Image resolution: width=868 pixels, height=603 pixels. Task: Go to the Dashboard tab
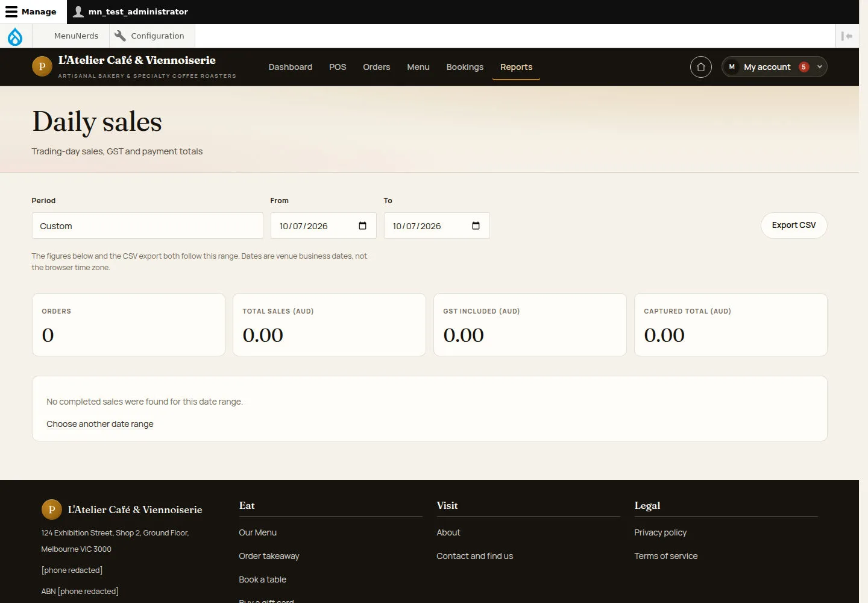tap(291, 67)
